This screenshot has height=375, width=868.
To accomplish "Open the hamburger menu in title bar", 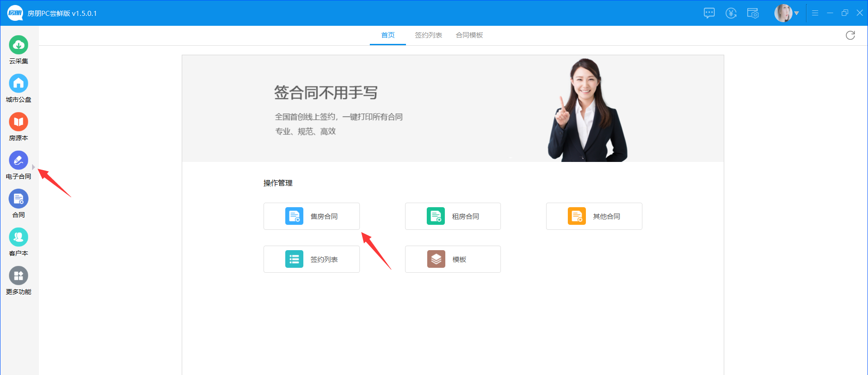I will (x=815, y=13).
